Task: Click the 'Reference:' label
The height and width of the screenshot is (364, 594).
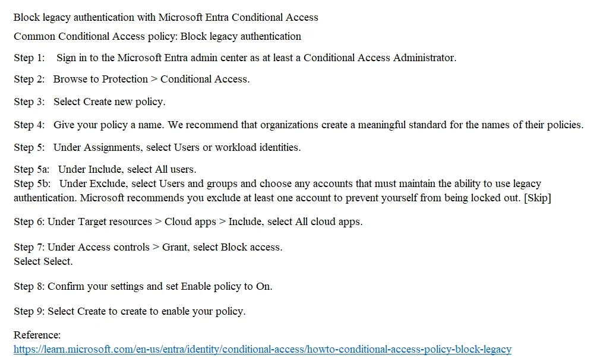Action: [37, 335]
